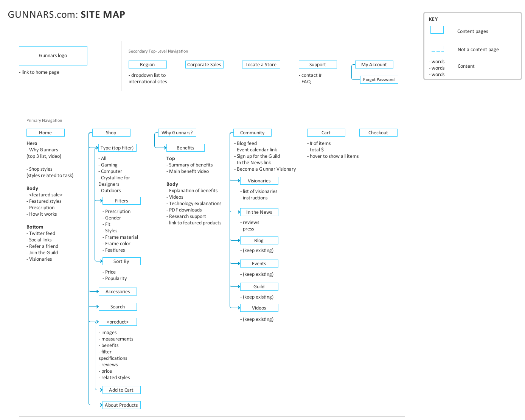Open the Region dropdown box
Viewport: 525px width, 420px height.
pyautogui.click(x=148, y=64)
